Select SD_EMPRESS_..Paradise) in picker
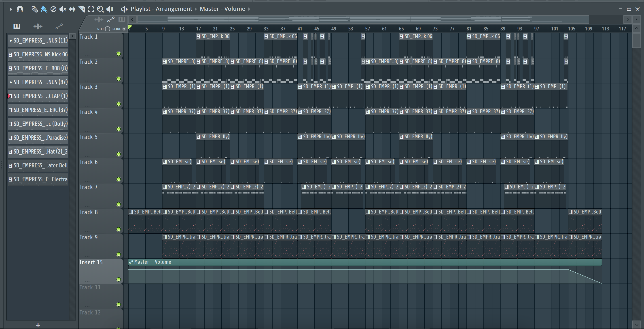 pyautogui.click(x=38, y=138)
